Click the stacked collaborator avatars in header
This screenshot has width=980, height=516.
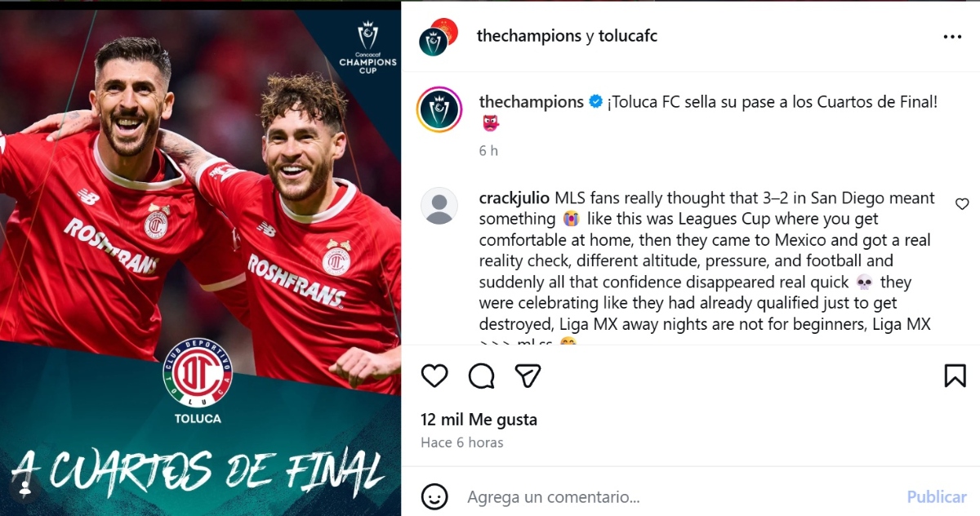pos(438,37)
